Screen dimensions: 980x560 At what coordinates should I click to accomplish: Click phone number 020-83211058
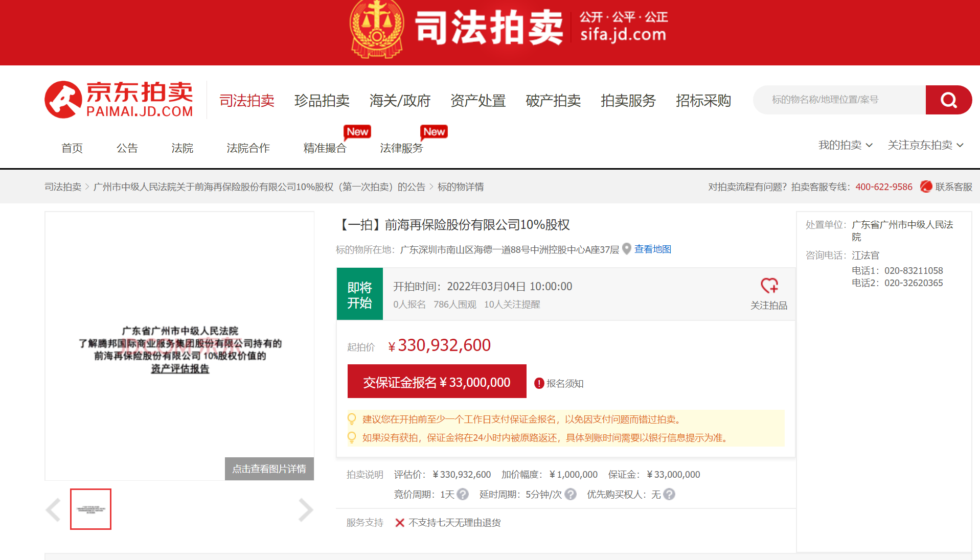pyautogui.click(x=914, y=271)
